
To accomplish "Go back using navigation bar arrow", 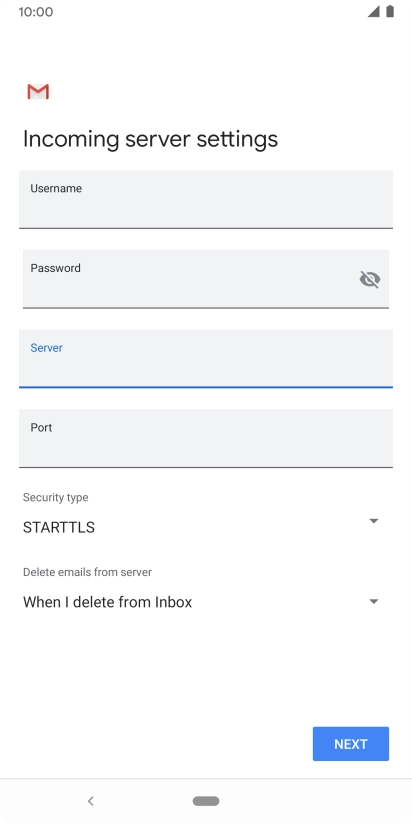I will coord(90,801).
